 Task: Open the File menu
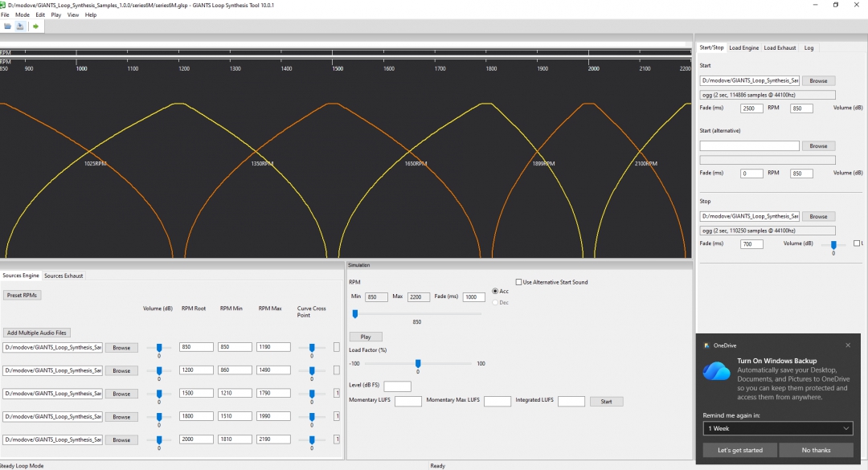point(5,15)
